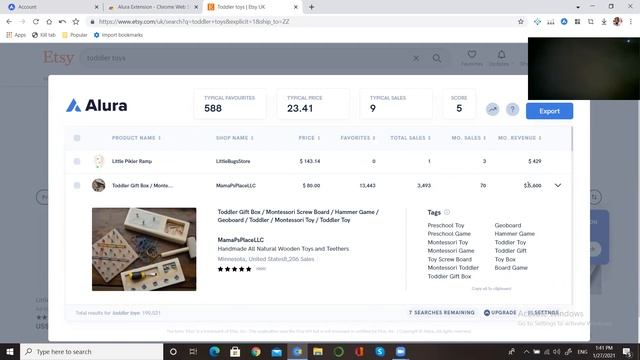Open the browser profile avatar
Image resolution: width=640 pixels, height=360 pixels.
(x=617, y=22)
